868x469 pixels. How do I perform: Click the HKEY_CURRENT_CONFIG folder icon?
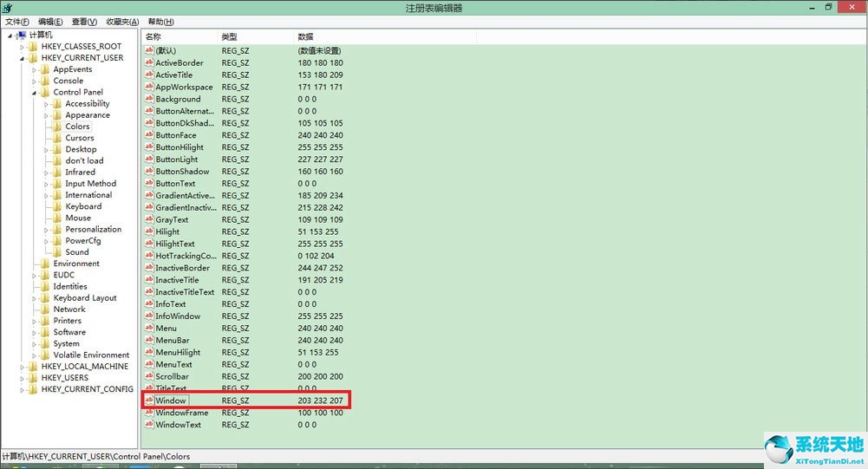[x=33, y=389]
